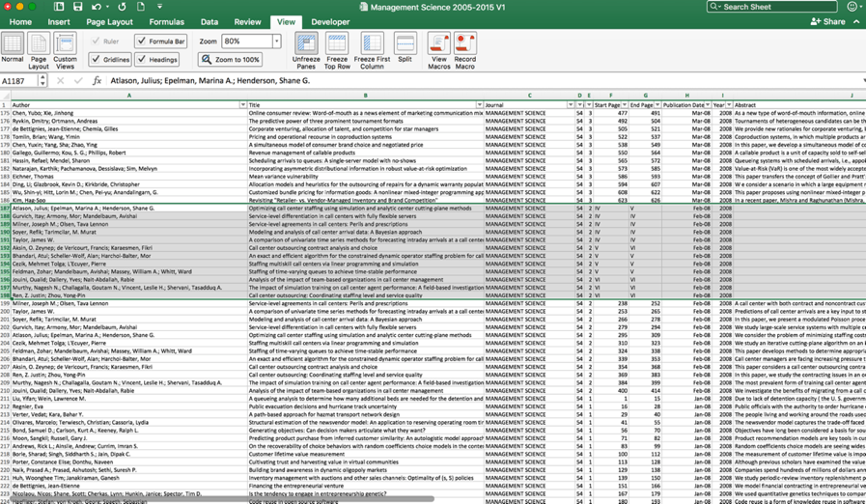This screenshot has width=866, height=504.
Task: Switch to the Formulas tab
Action: click(x=166, y=22)
